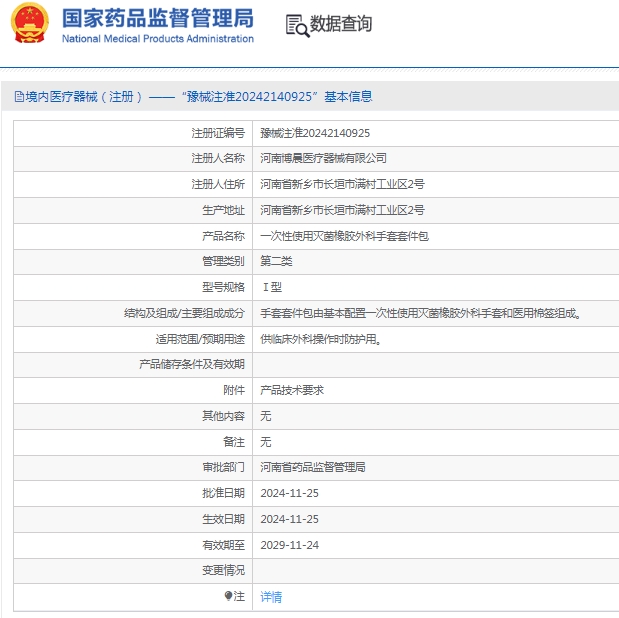This screenshot has height=618, width=619.
Task: Click 国家药品监督管理局 title
Action: (x=158, y=18)
